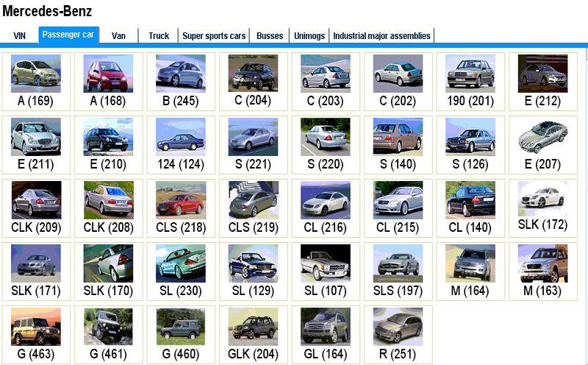
Task: Open the Van tab
Action: click(118, 35)
